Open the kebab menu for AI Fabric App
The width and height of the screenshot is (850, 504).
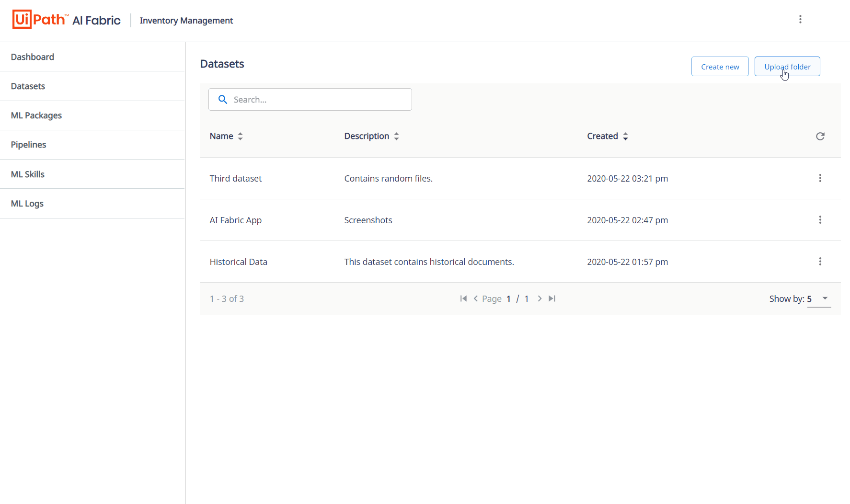click(x=820, y=219)
